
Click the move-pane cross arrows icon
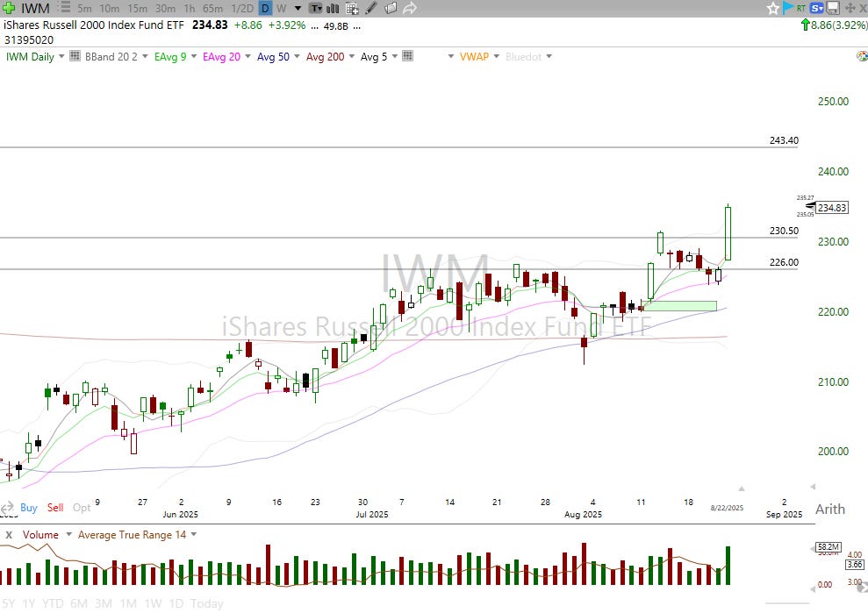click(850, 8)
